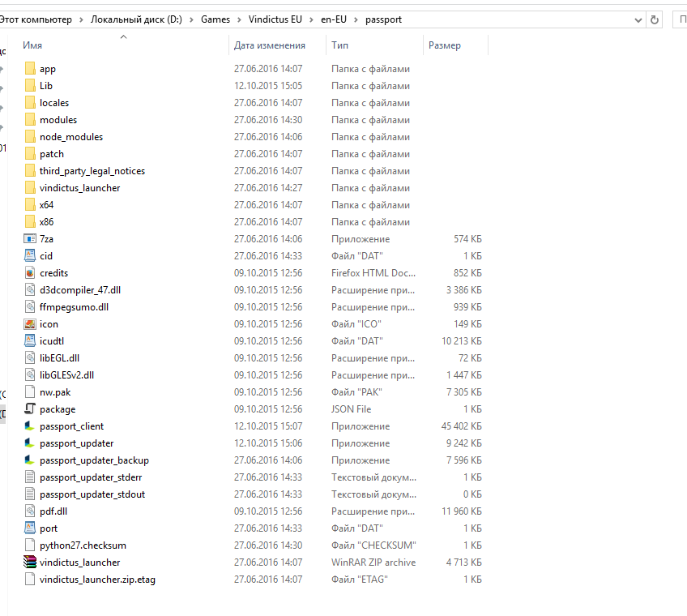Click the package JSON file icon

[x=30, y=409]
